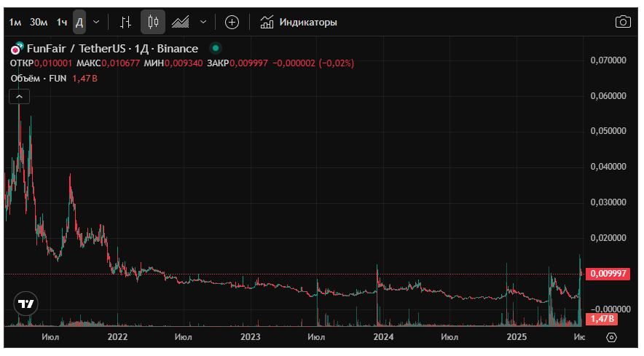Viewport: 644px width, 356px height.
Task: Click the 2025 time axis label
Action: (x=517, y=337)
